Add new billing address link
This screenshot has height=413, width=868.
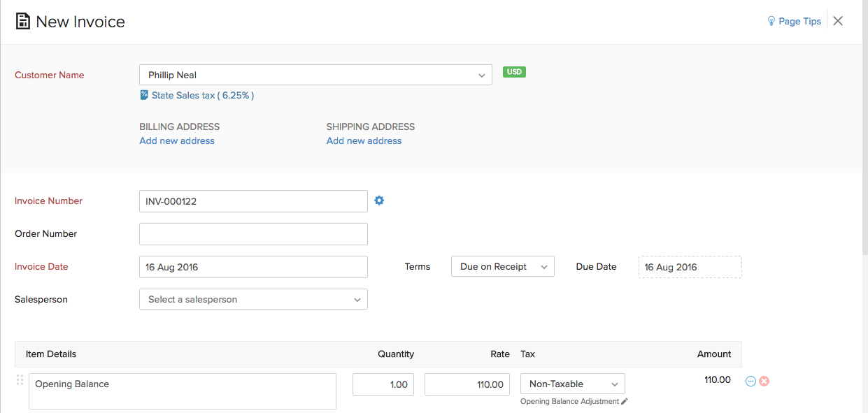tap(177, 140)
